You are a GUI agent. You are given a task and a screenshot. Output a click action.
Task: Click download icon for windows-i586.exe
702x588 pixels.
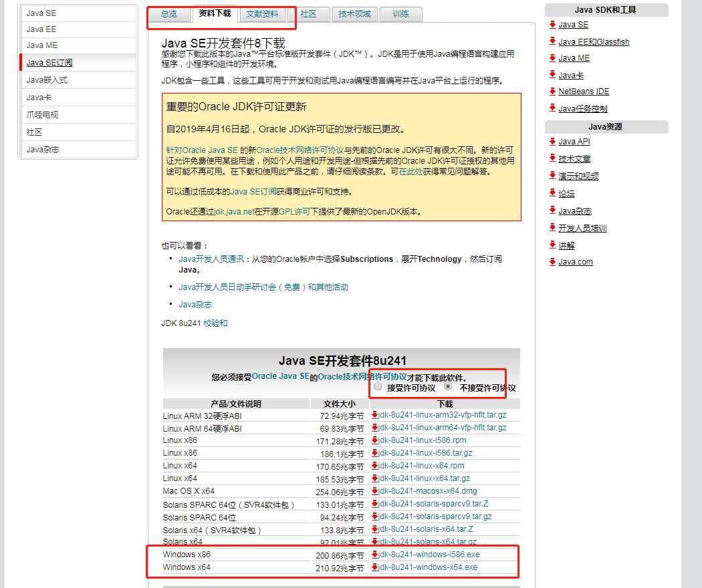(x=374, y=555)
